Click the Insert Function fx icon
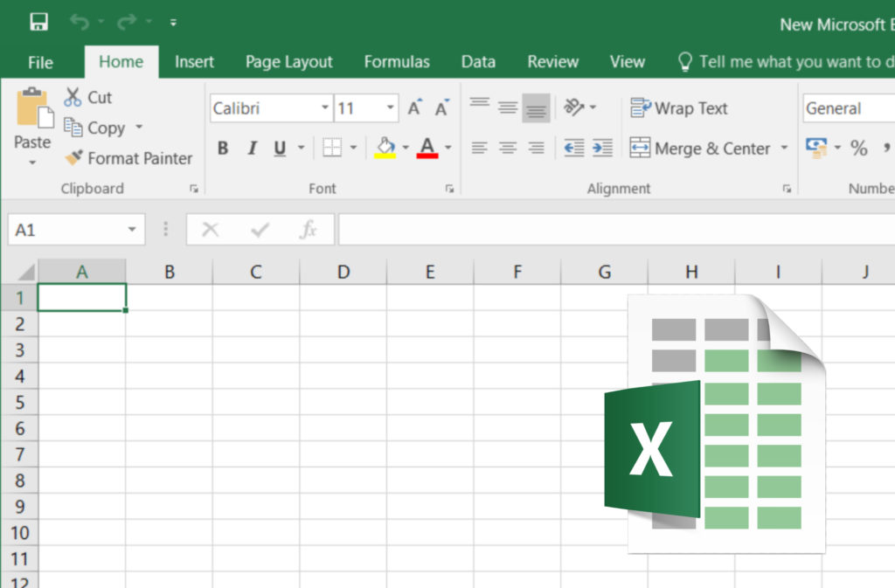The image size is (895, 588). (308, 230)
